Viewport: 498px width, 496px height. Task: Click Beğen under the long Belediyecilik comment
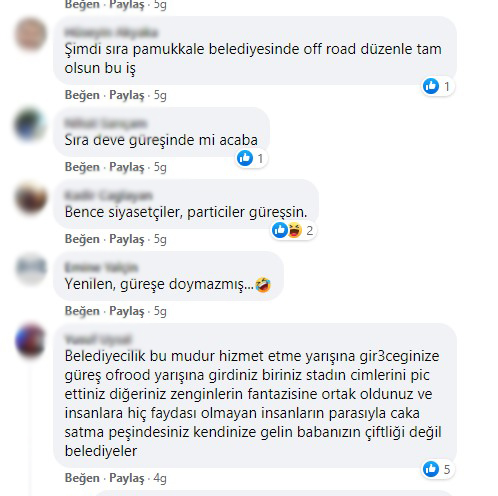pyautogui.click(x=82, y=478)
